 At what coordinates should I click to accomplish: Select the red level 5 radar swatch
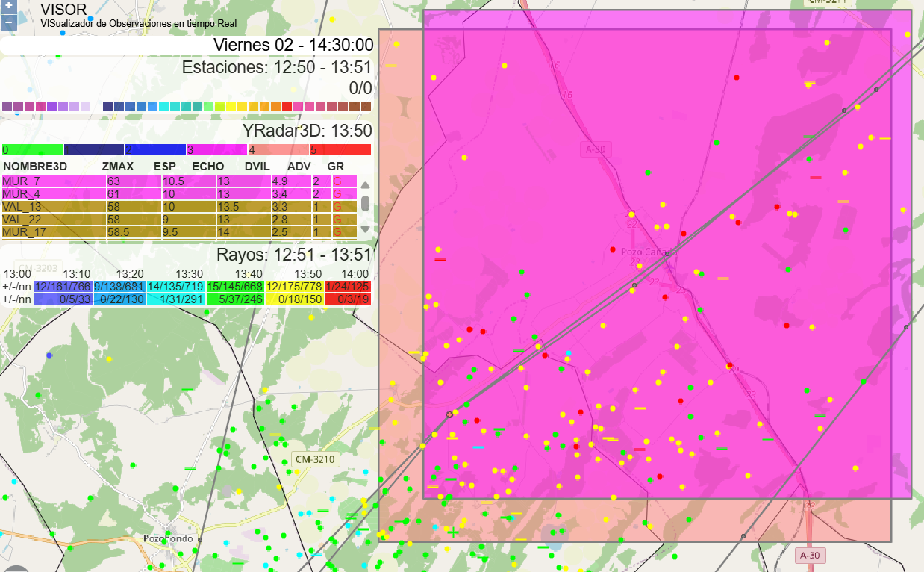tap(340, 149)
